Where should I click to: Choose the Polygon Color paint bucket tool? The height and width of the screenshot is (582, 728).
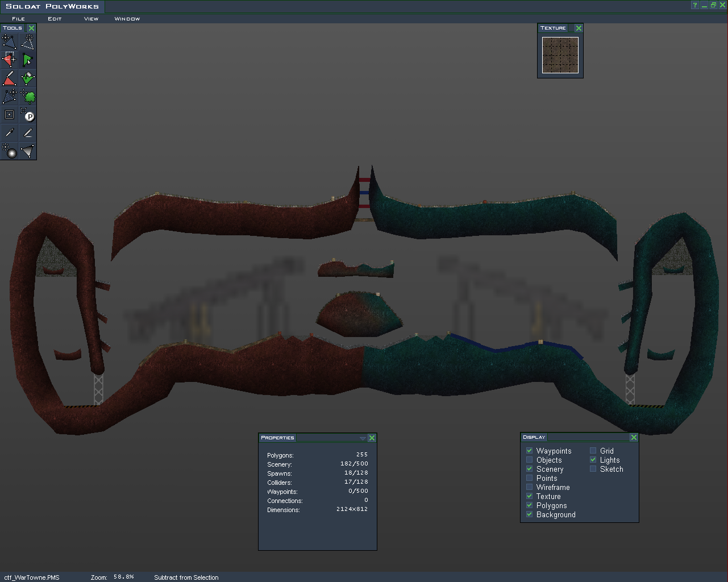pyautogui.click(x=27, y=78)
